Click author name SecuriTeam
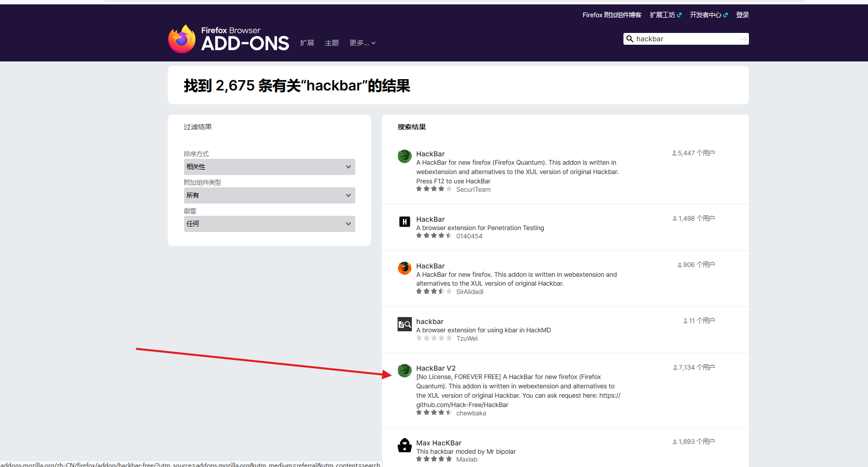Image resolution: width=868 pixels, height=467 pixels. click(473, 189)
